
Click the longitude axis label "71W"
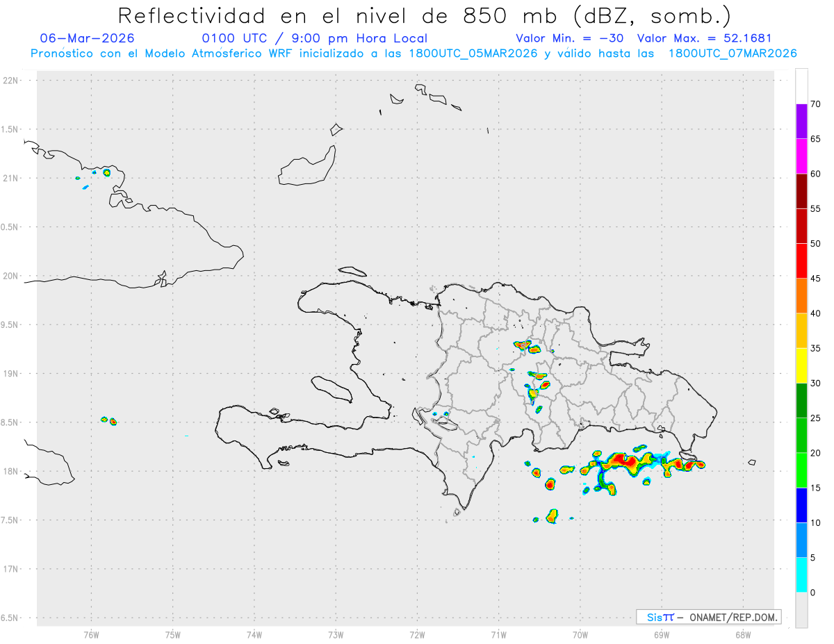(498, 635)
